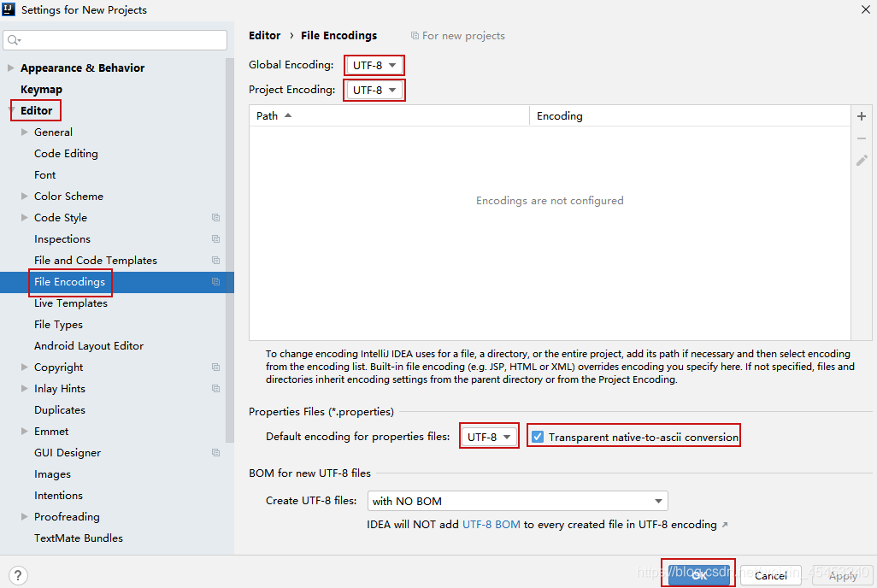
Task: Click the project-level icon beside Inlay Hints
Action: 216,388
